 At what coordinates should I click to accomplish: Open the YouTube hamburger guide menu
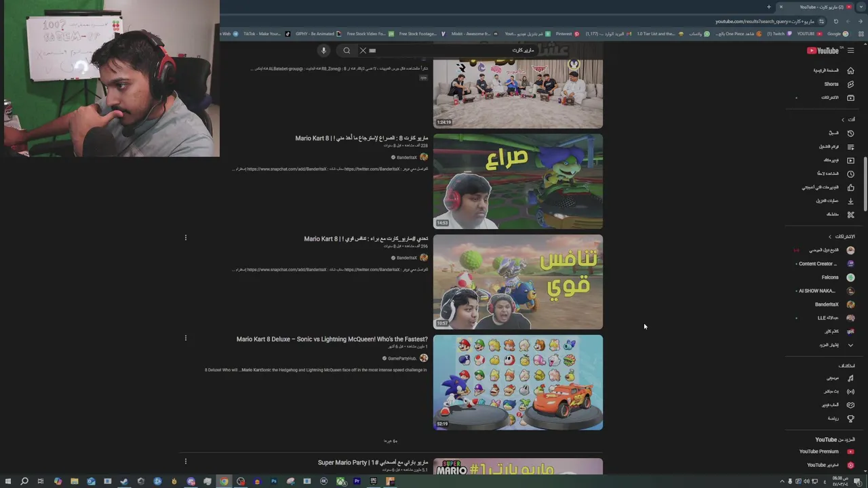tap(850, 51)
